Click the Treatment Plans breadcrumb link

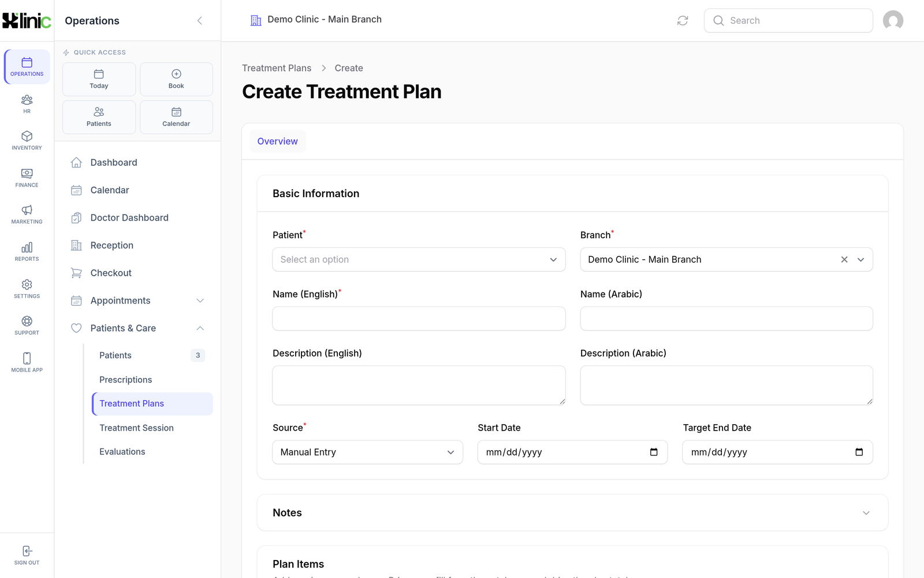point(277,68)
